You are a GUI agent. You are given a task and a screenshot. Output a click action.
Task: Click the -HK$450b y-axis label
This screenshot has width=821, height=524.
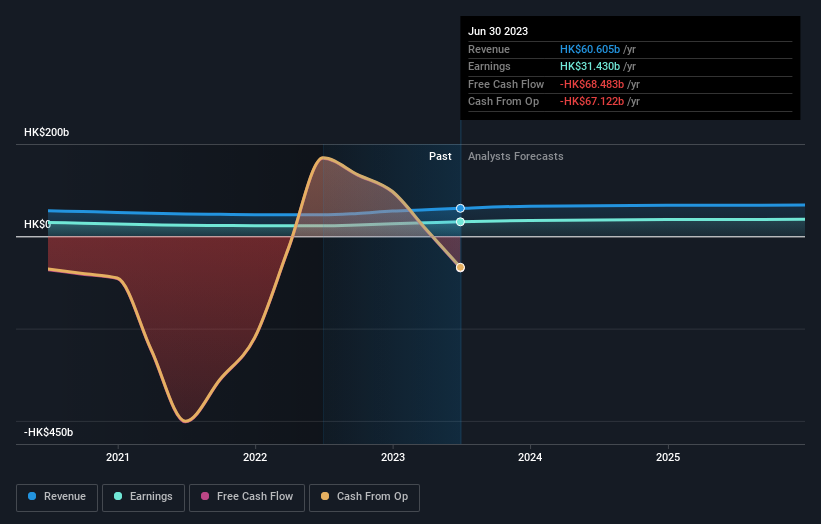point(48,432)
